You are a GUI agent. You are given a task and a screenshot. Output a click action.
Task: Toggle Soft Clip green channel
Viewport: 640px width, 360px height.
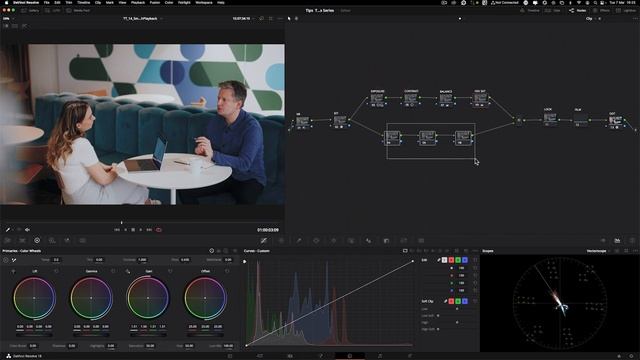458,301
